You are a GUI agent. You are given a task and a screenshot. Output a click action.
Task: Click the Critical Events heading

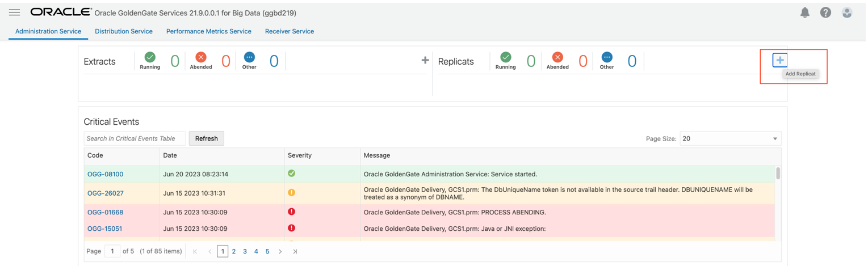tap(111, 121)
